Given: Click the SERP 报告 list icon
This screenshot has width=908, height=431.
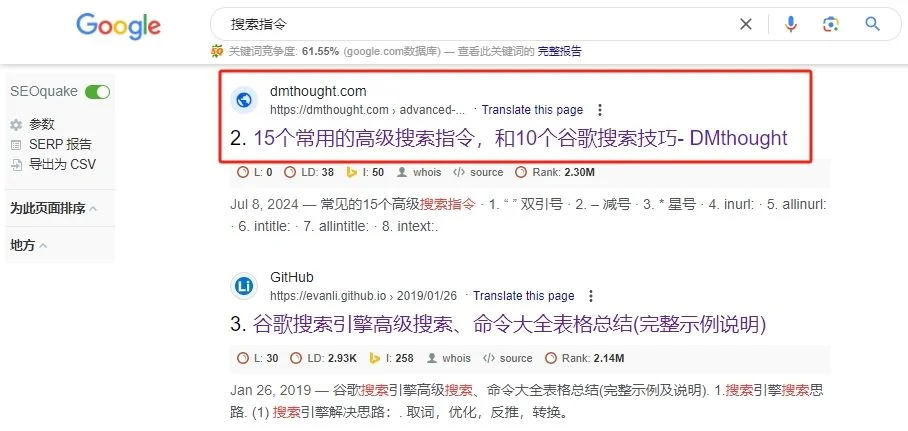Looking at the screenshot, I should click(x=16, y=145).
